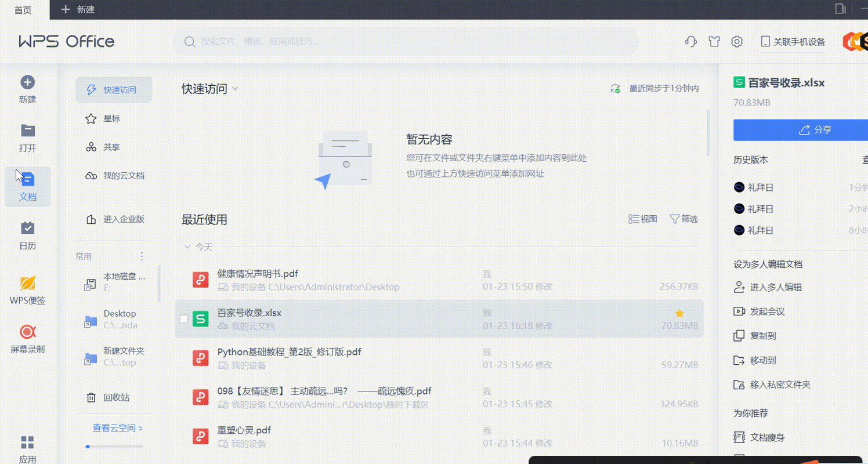Open the 日历 calendar icon
The image size is (868, 464).
tap(27, 227)
